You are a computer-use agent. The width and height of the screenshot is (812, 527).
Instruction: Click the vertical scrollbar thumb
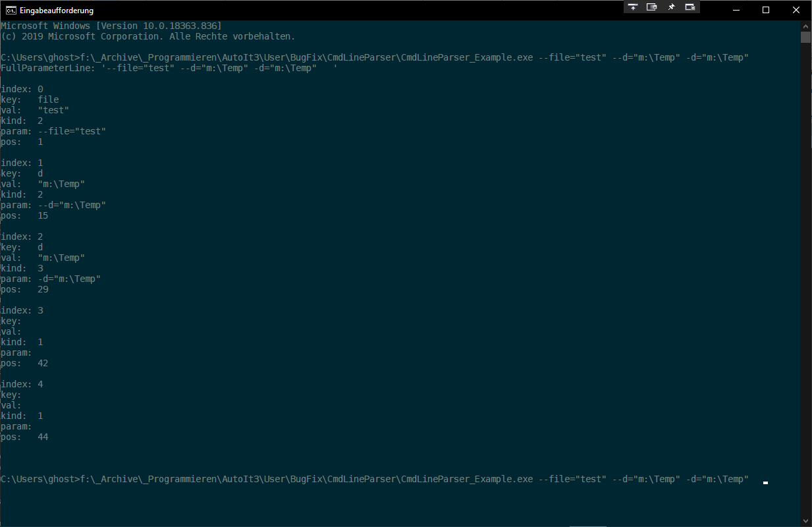click(805, 37)
